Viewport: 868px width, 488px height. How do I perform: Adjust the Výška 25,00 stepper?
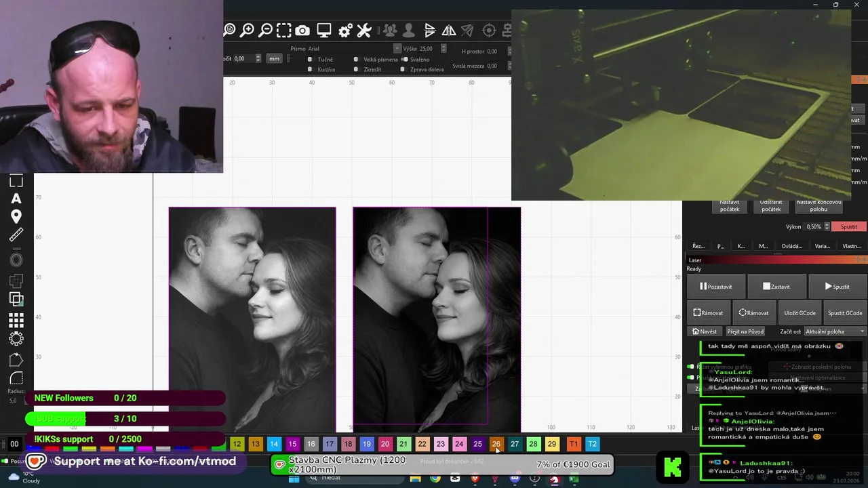pyautogui.click(x=443, y=49)
